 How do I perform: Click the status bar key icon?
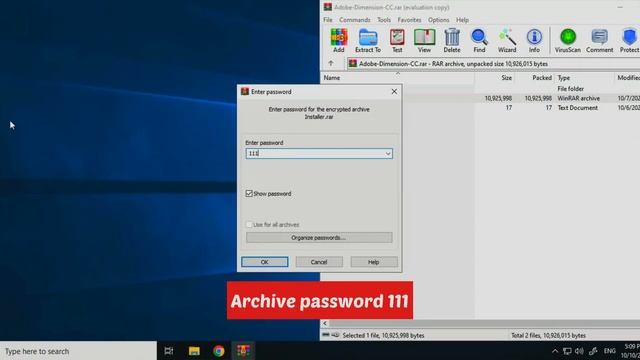point(335,335)
